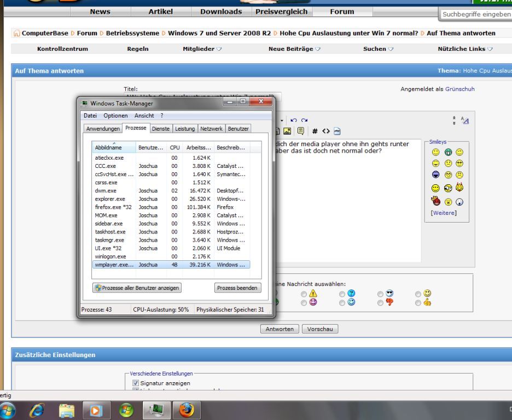The width and height of the screenshot is (512, 420).
Task: Go to the Betriebssysteme breadcrumb link
Action: [x=132, y=33]
